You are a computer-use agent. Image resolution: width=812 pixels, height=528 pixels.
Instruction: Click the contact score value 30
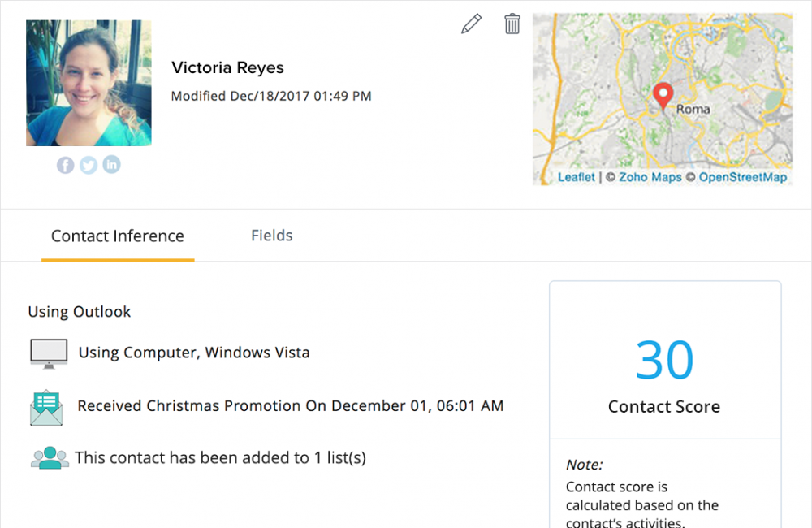664,360
